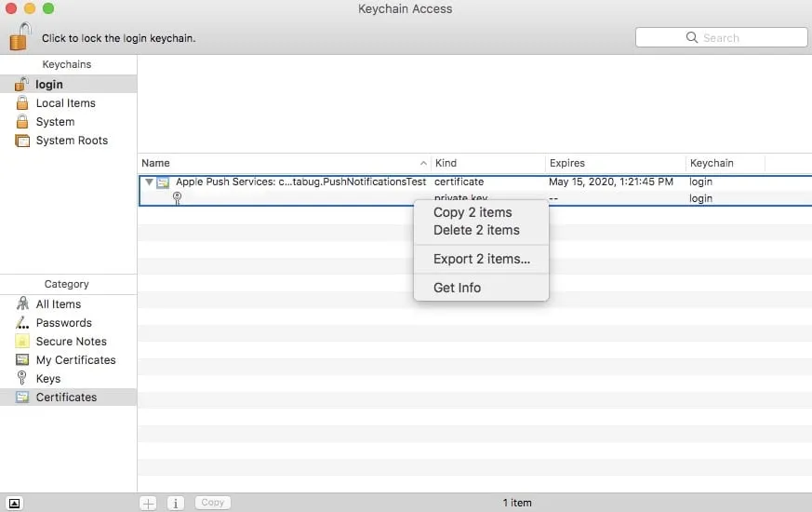Click the magnifying glass in search box

pyautogui.click(x=691, y=37)
